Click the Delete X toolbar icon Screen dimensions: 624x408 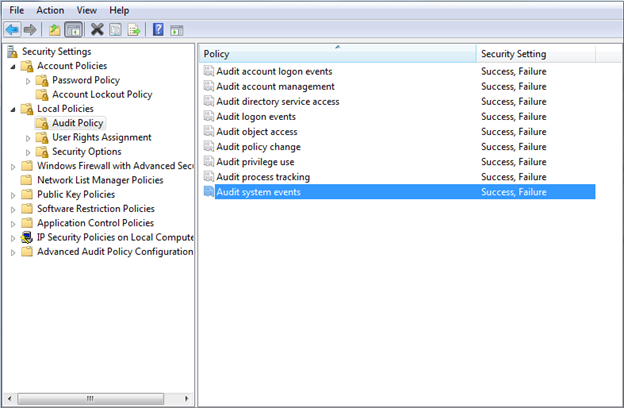point(97,30)
